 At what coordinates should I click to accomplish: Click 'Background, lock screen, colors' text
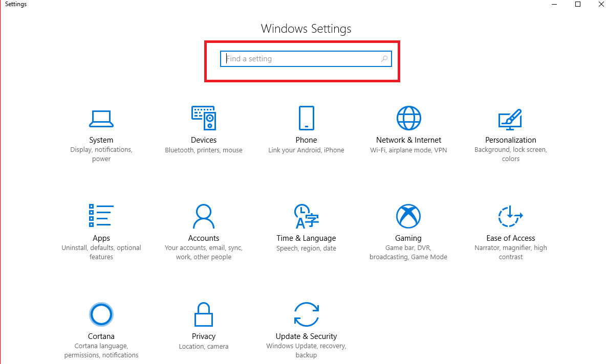(x=511, y=154)
